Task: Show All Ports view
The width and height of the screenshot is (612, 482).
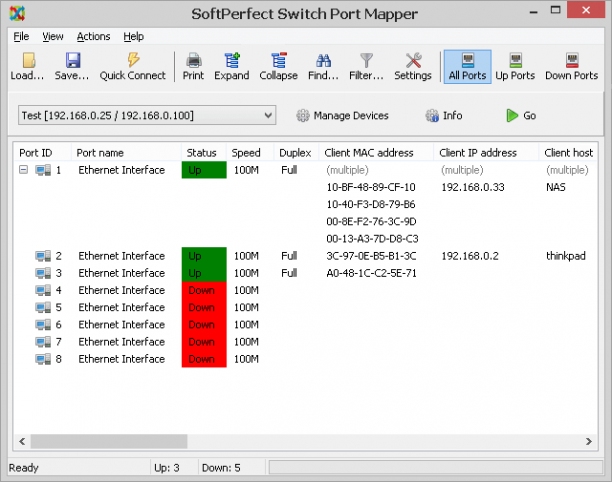Action: coord(467,66)
